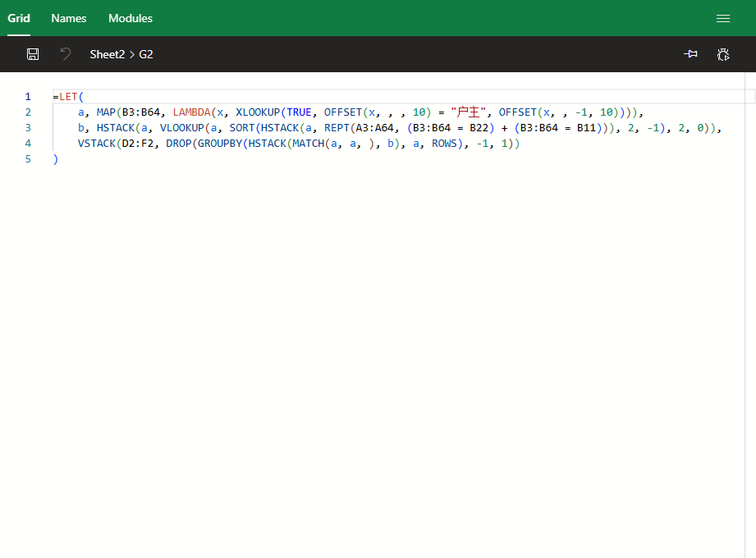Click the save formula icon
This screenshot has width=756, height=558.
click(33, 54)
